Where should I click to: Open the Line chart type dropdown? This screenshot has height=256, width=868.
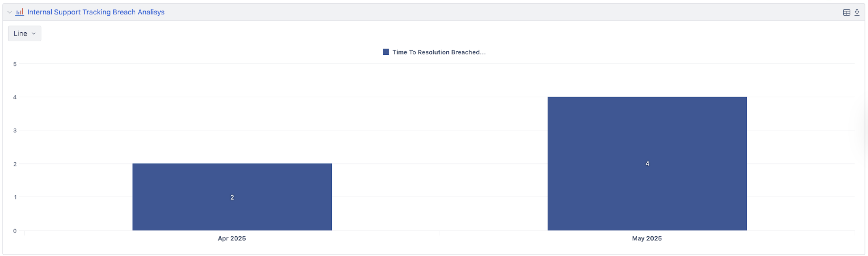tap(24, 33)
